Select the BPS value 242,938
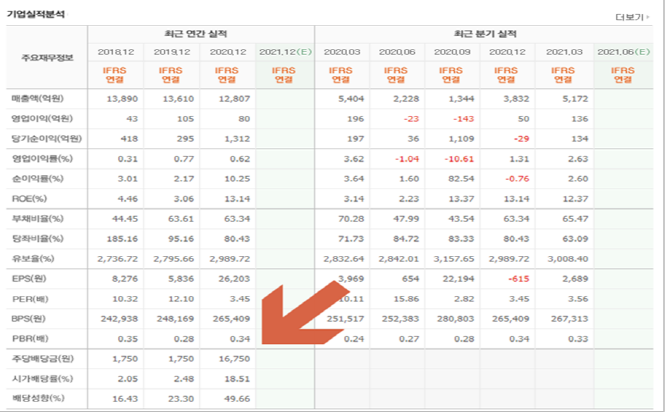Viewport: 665px width, 412px height. coord(119,319)
